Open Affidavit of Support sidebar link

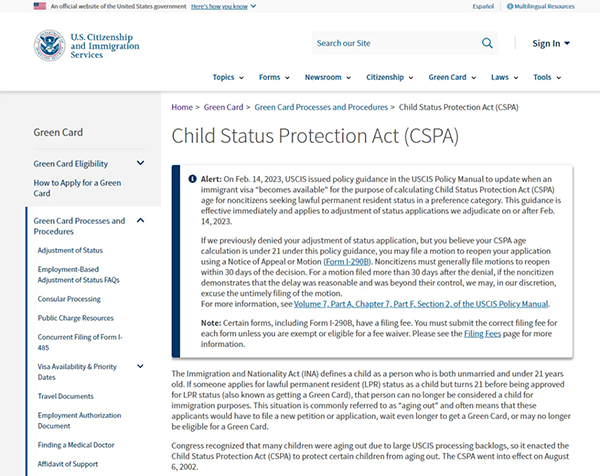click(x=68, y=464)
